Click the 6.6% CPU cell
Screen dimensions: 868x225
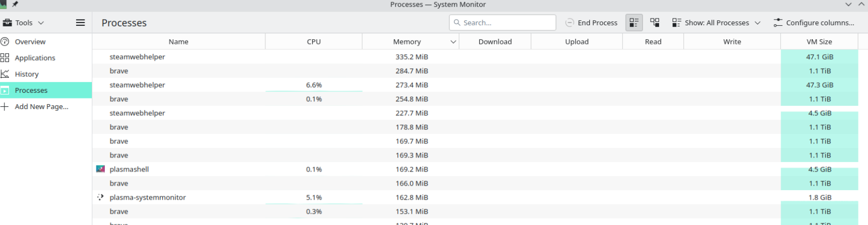[x=314, y=85]
